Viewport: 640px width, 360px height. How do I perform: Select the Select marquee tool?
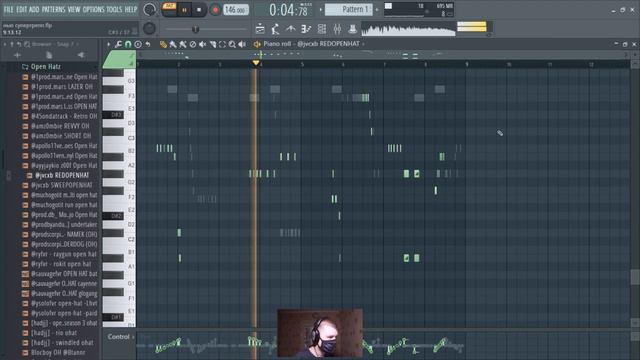tap(222, 44)
